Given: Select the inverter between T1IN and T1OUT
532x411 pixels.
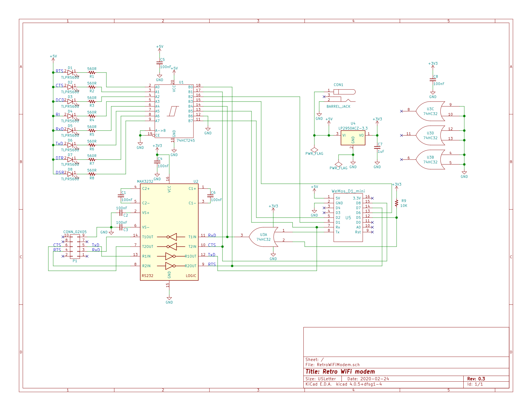Looking at the screenshot, I should (172, 237).
